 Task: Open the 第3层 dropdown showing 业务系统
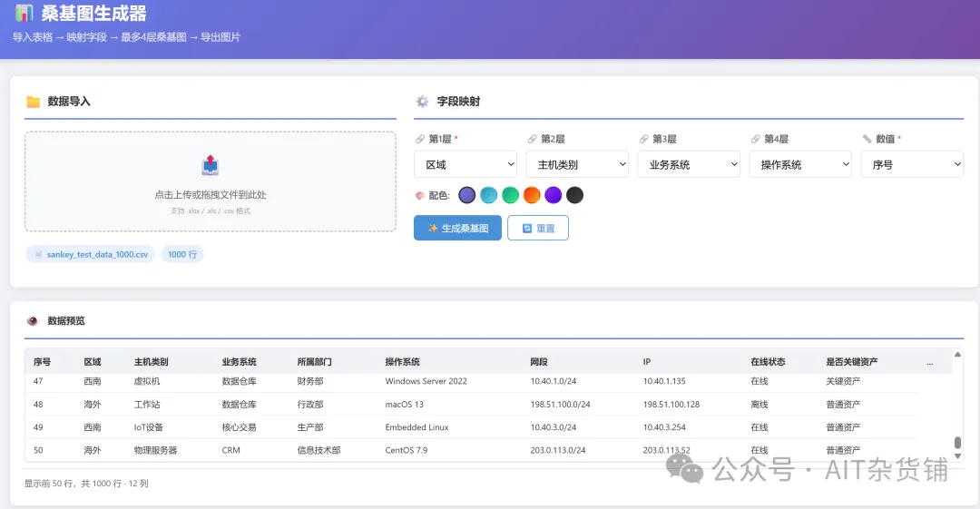point(689,164)
